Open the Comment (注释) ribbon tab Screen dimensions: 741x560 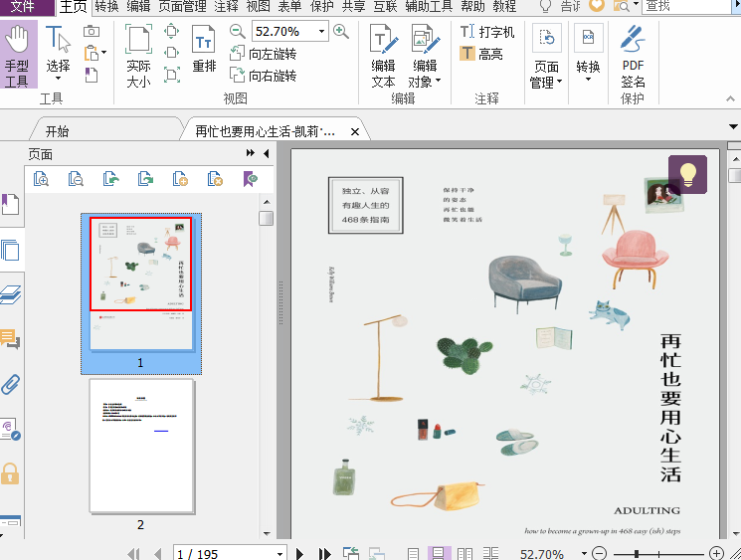(226, 6)
